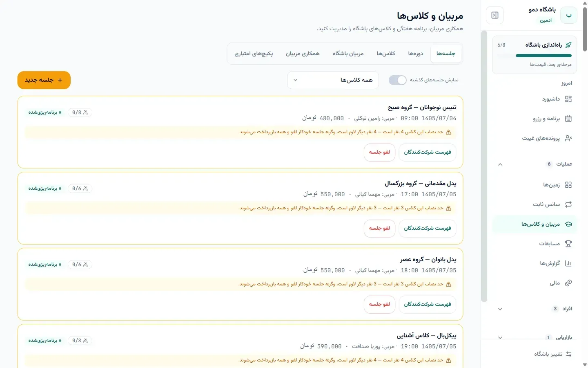Toggle نمایش جلسه‌های گذشته switch
This screenshot has height=368, width=588.
tap(397, 80)
